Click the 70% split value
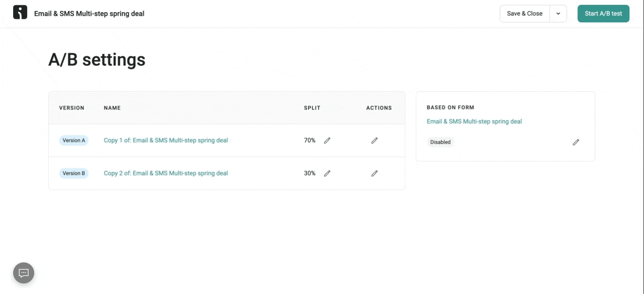644x294 pixels. point(309,141)
